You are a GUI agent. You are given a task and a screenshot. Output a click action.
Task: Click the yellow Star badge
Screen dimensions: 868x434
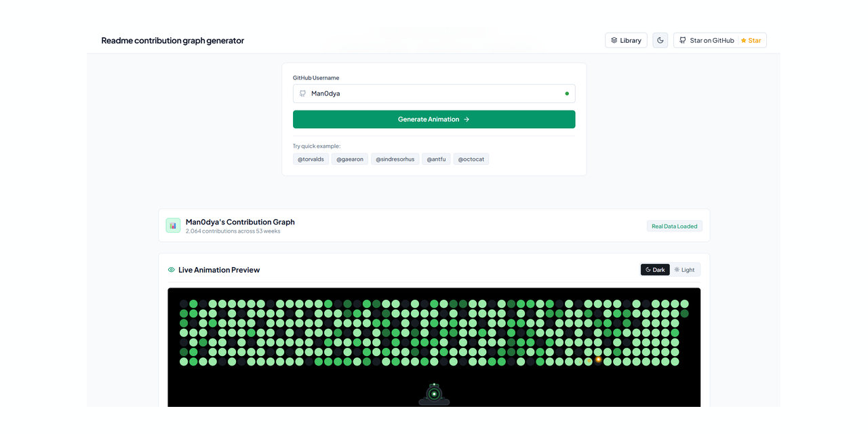point(751,41)
